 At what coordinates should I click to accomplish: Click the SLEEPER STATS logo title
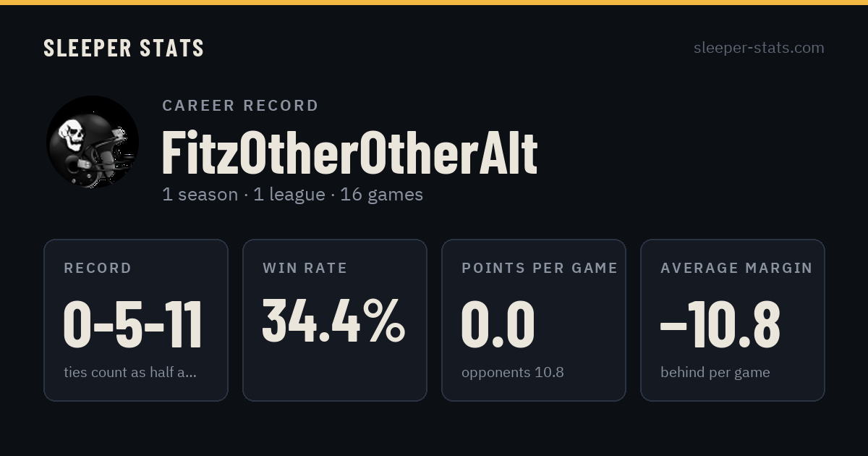124,48
